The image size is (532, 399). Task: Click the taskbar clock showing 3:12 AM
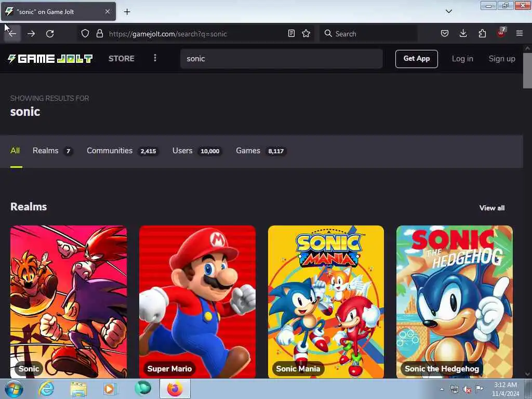[505, 389]
